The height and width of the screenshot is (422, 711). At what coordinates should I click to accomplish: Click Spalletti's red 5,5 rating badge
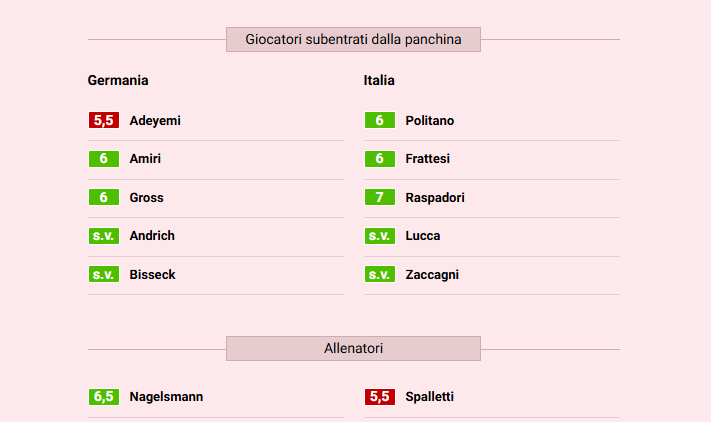(x=379, y=397)
